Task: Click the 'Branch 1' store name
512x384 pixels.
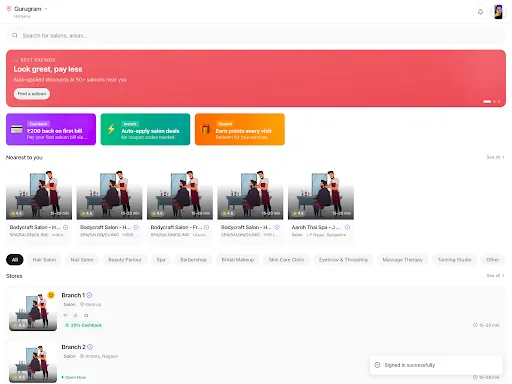Action: click(x=73, y=295)
